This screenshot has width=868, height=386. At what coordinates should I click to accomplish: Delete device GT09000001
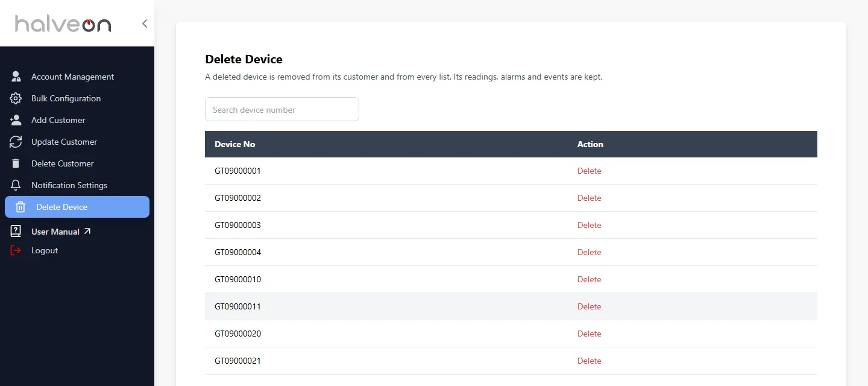click(589, 171)
